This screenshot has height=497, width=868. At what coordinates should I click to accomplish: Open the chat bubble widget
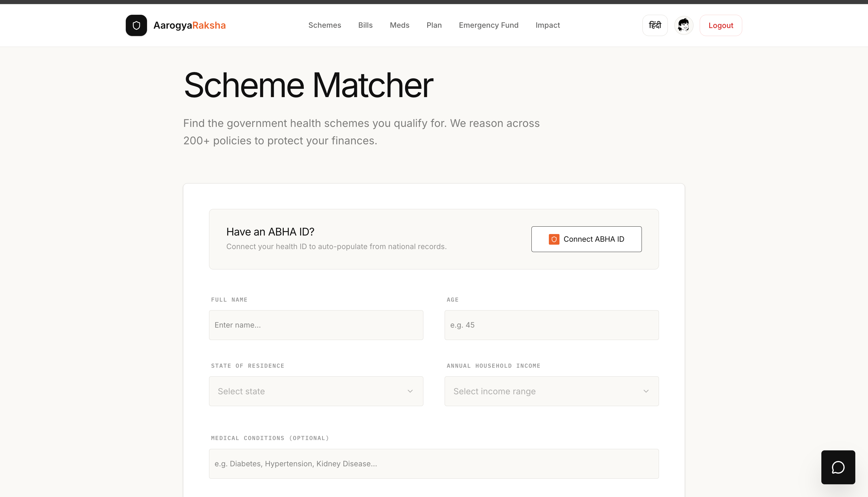click(x=838, y=467)
